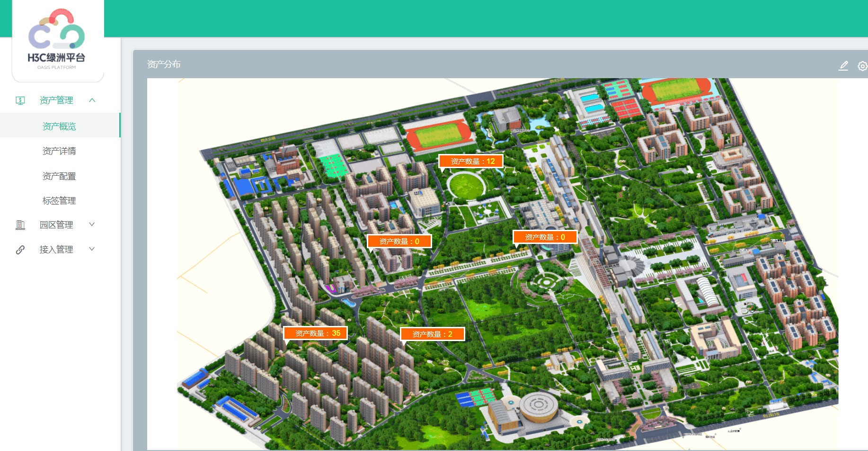Click the asset management monitor icon

20,100
